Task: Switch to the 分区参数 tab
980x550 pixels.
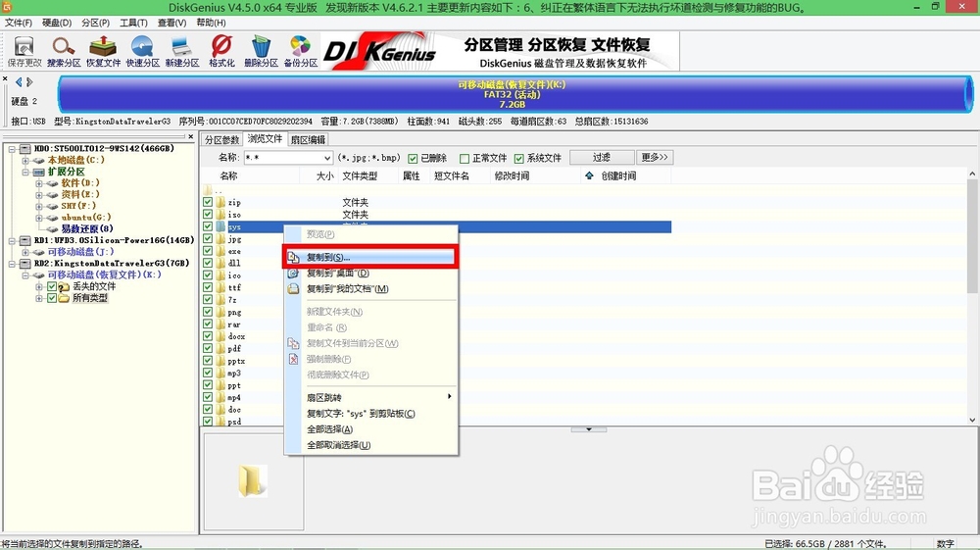Action: click(x=221, y=140)
